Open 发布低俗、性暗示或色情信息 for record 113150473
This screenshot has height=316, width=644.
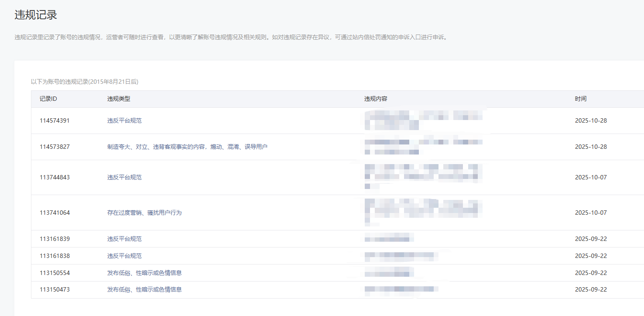[144, 289]
